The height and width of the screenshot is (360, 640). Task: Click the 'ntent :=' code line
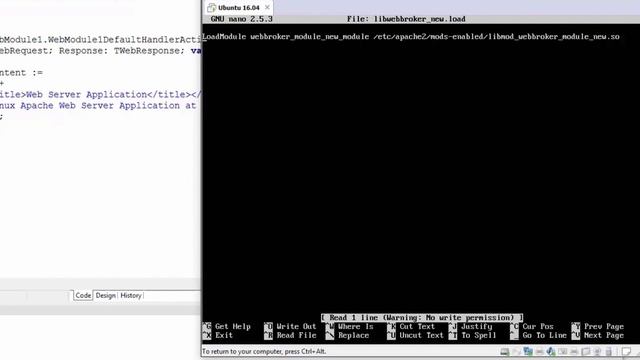click(x=21, y=73)
